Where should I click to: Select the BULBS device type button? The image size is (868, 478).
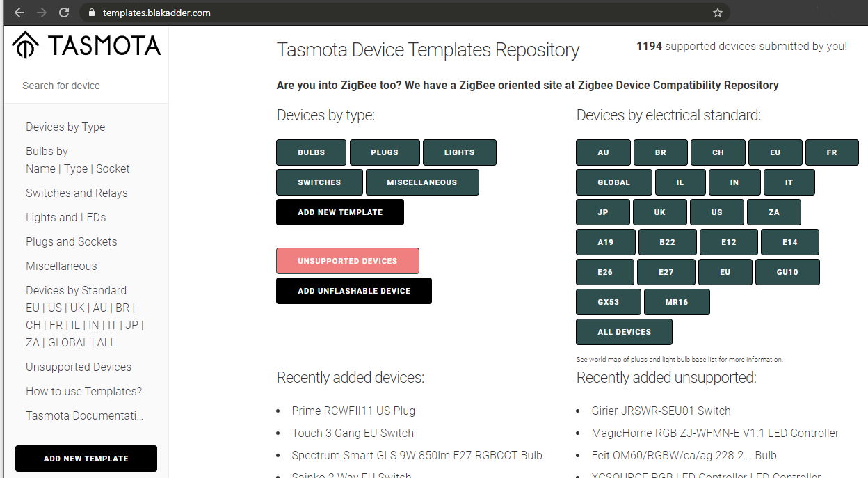click(311, 152)
